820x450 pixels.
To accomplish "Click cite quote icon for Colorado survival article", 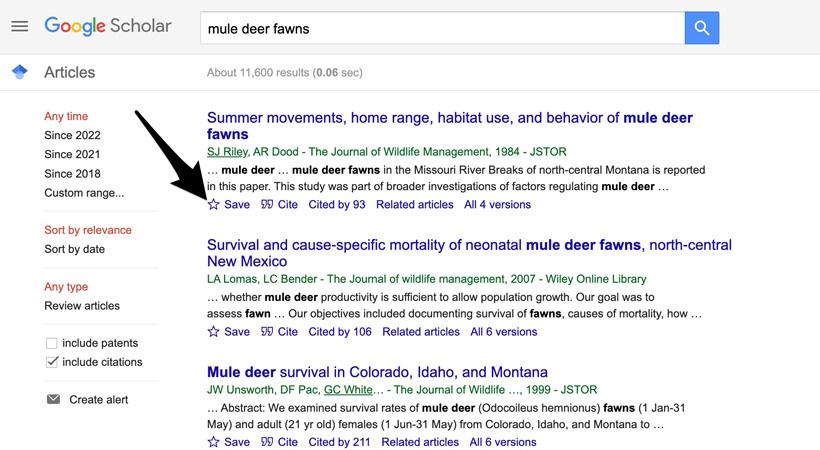I will click(267, 442).
